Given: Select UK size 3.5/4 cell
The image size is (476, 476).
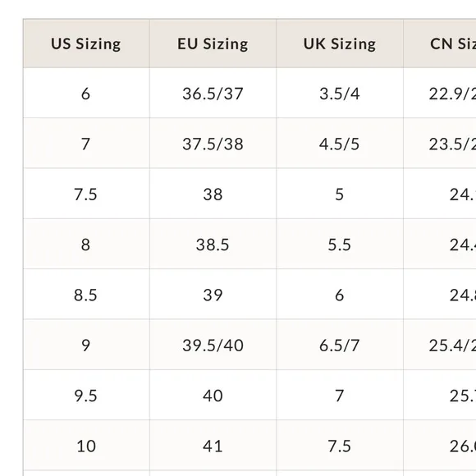Looking at the screenshot, I should click(340, 94).
